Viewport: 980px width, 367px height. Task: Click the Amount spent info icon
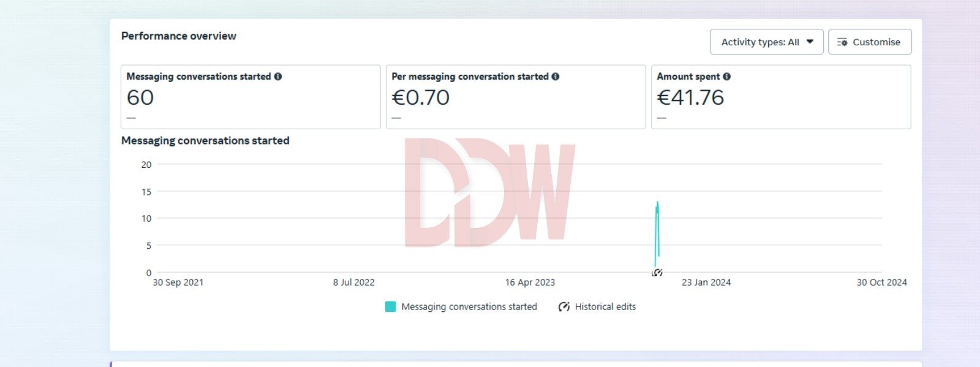click(726, 77)
